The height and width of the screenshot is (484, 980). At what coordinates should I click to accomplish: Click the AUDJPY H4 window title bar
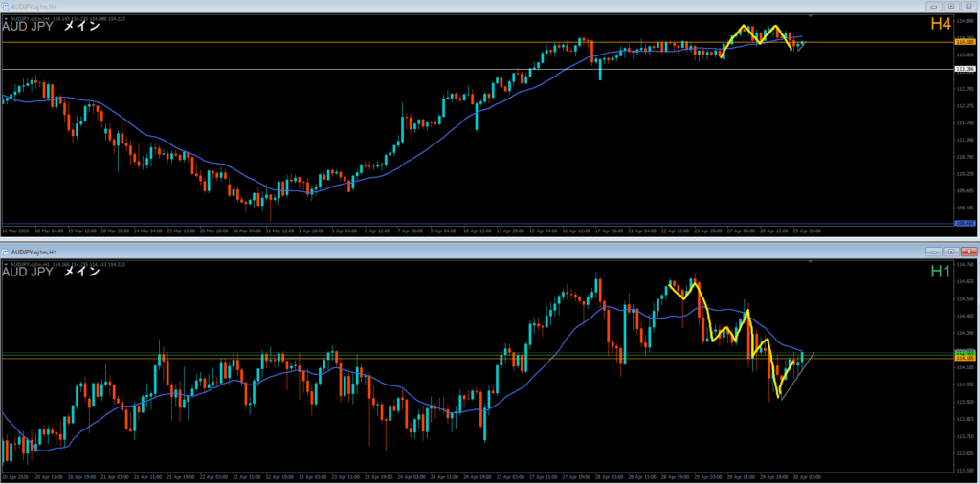point(383,6)
